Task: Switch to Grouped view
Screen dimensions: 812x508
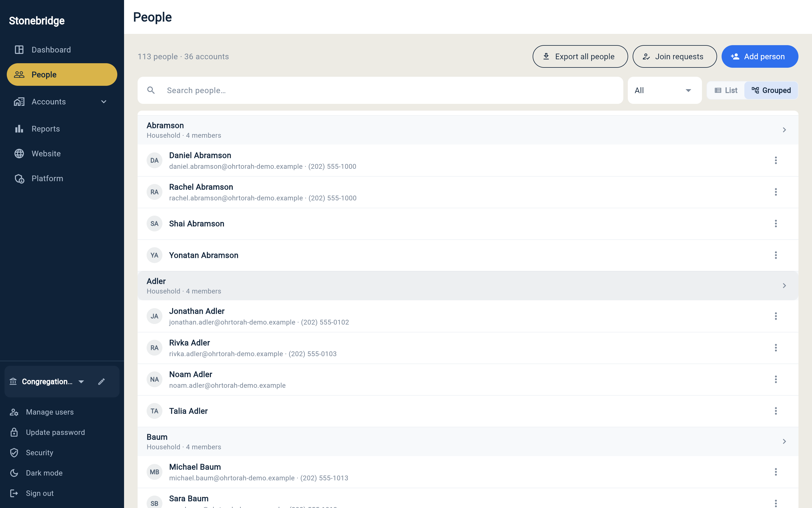Action: [771, 90]
